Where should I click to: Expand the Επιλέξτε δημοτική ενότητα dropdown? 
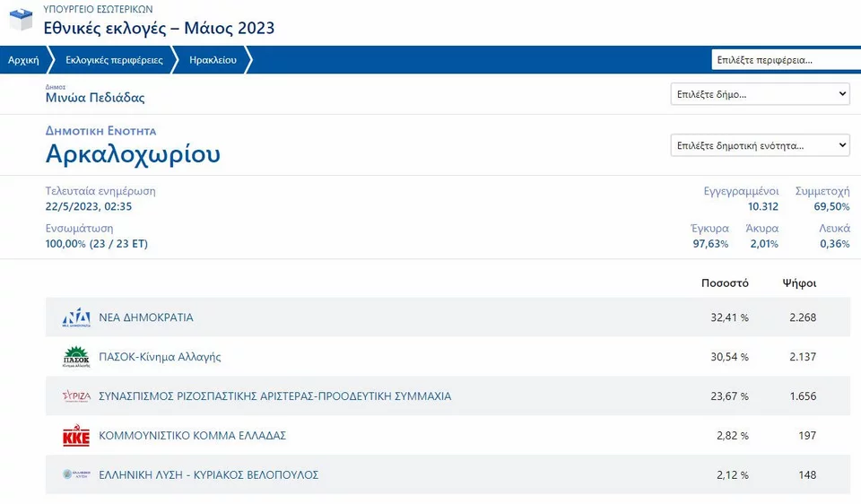pos(760,145)
